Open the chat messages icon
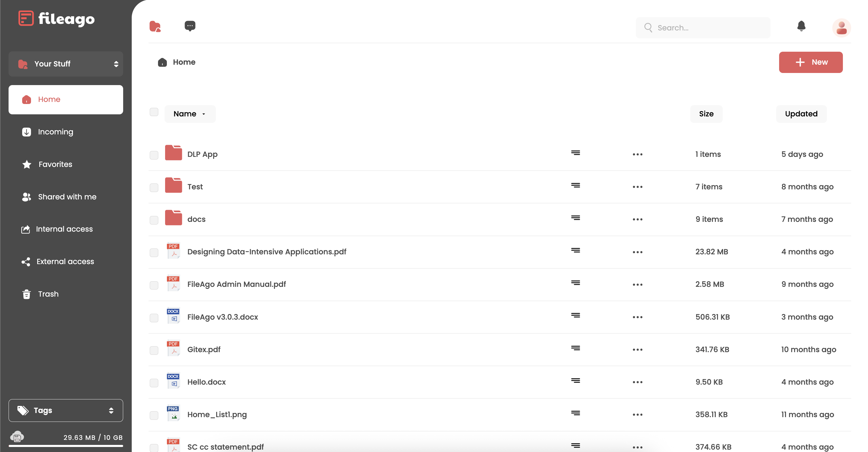This screenshot has height=452, width=868. [190, 26]
